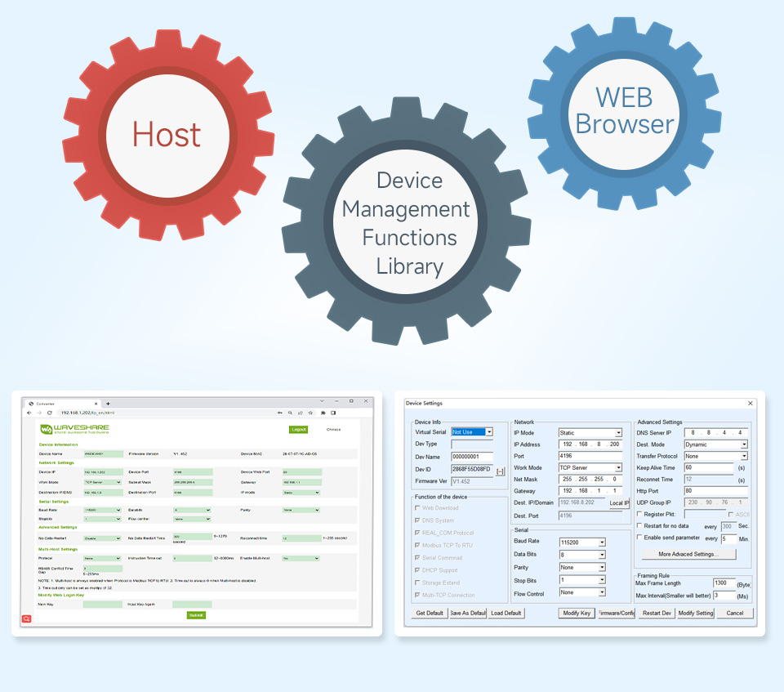Click the Dev ID bracket icon button
The height and width of the screenshot is (692, 784).
coord(500,471)
